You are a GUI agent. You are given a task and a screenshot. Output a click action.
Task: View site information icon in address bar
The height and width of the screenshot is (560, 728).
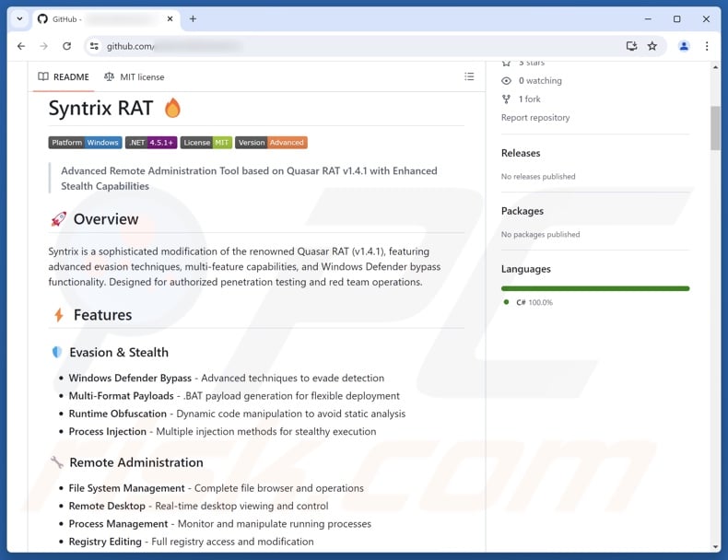tap(94, 46)
